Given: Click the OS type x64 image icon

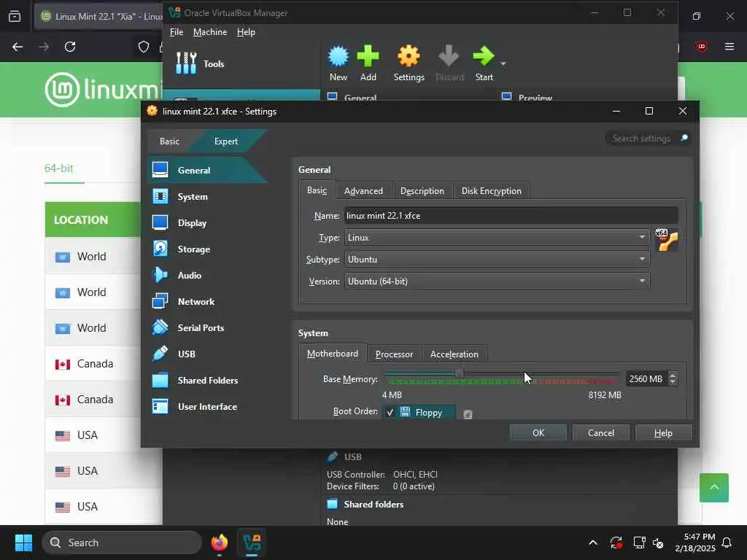Looking at the screenshot, I should 667,240.
